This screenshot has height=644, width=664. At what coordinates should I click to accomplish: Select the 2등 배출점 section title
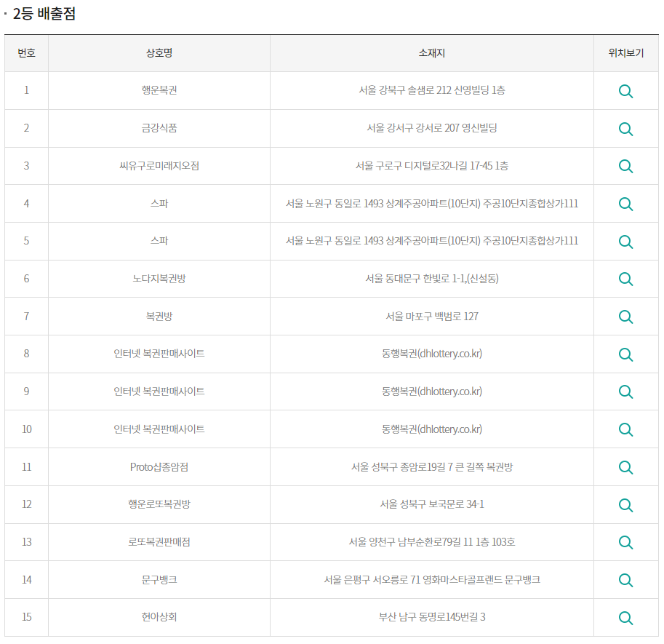point(44,14)
